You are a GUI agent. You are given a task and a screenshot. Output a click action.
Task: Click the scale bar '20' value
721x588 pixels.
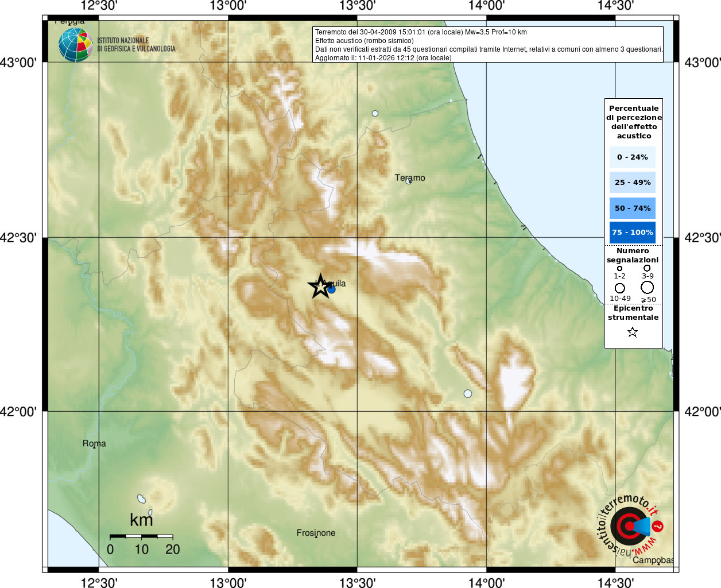[173, 550]
